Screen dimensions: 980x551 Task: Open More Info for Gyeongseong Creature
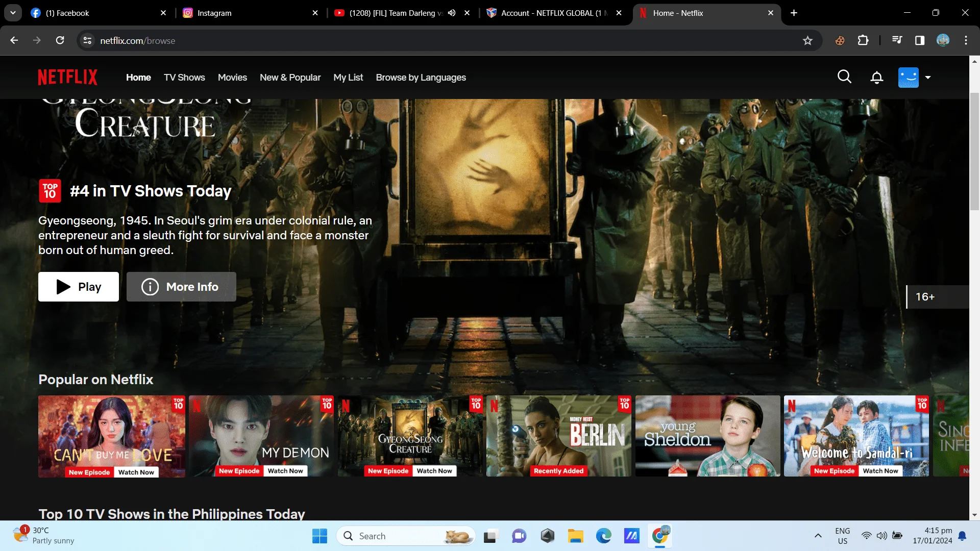[181, 287]
